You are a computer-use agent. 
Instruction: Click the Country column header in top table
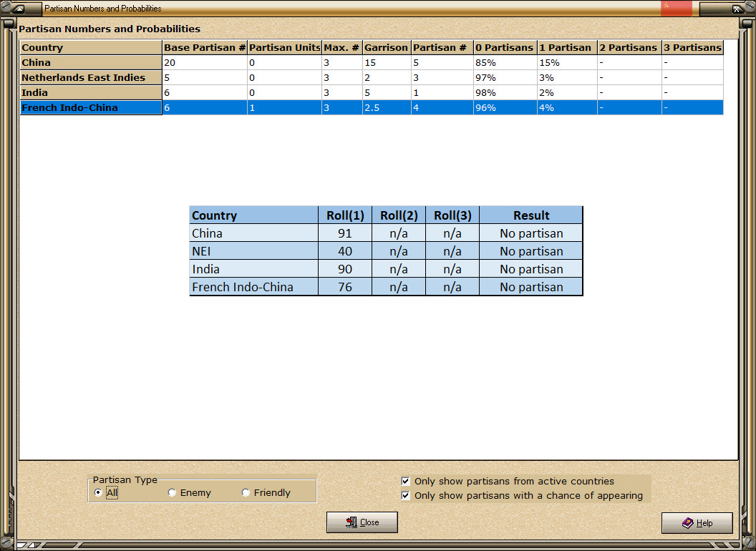point(91,47)
